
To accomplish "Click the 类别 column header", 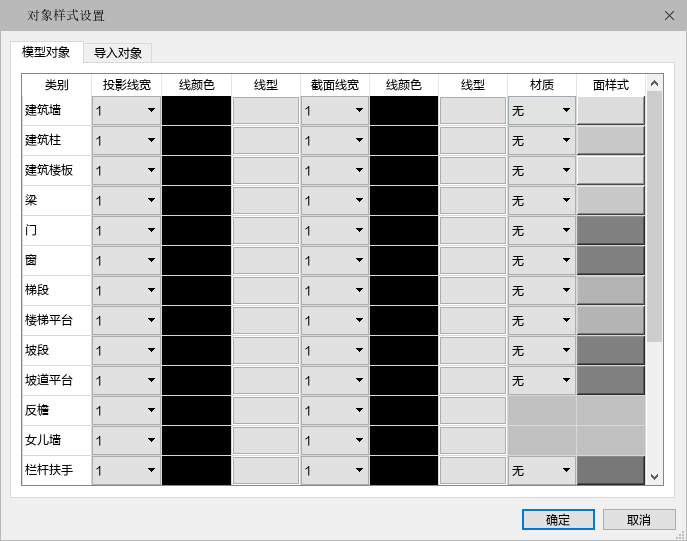I will (57, 85).
